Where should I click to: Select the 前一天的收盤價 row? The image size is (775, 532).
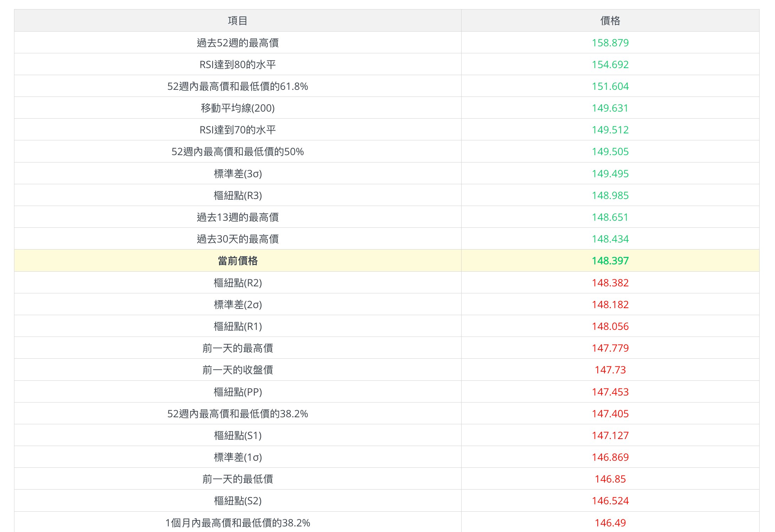coord(237,370)
